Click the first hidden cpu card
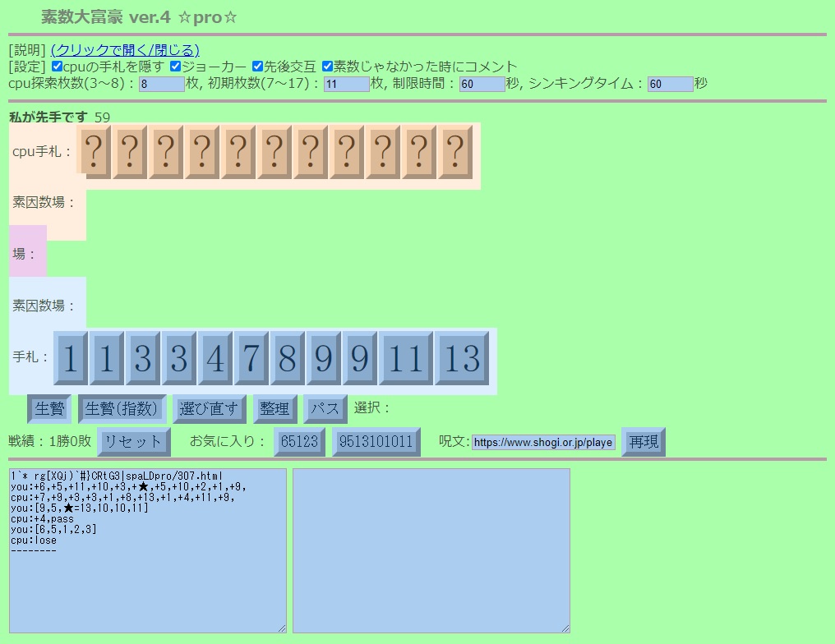835x644 pixels. pyautogui.click(x=94, y=152)
